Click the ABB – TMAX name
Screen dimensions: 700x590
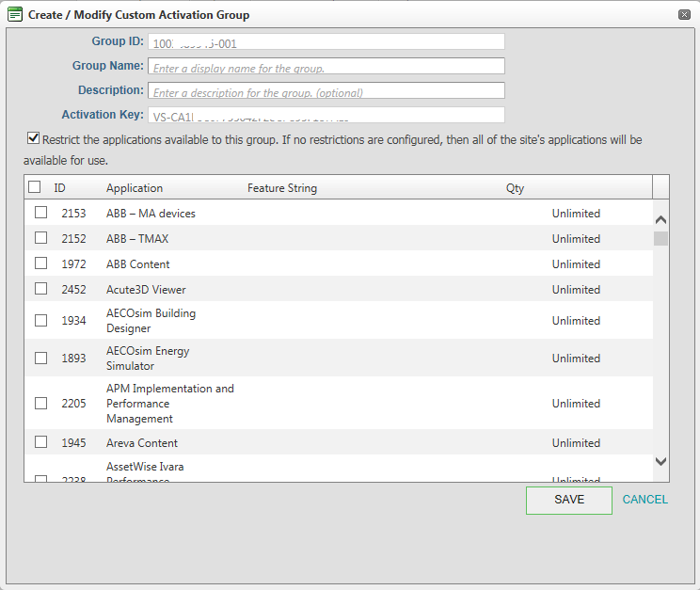(137, 239)
